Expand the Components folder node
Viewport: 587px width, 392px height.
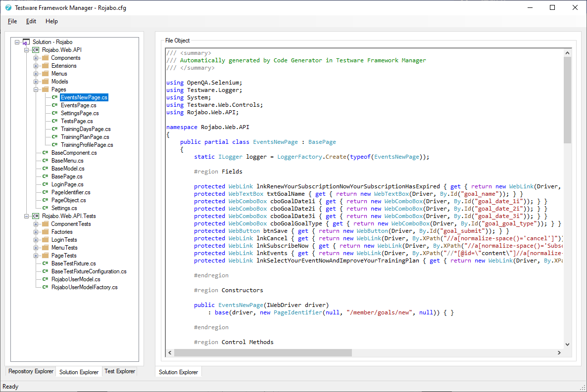click(36, 58)
